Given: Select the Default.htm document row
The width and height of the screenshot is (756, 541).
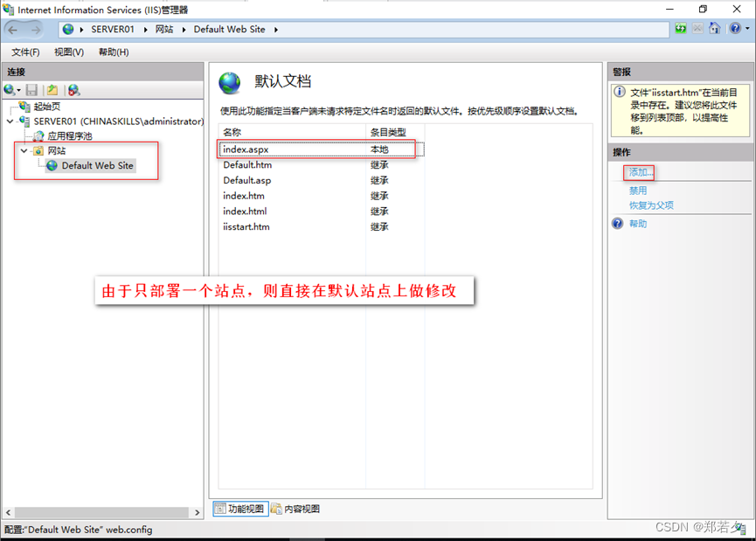Looking at the screenshot, I should pos(322,165).
